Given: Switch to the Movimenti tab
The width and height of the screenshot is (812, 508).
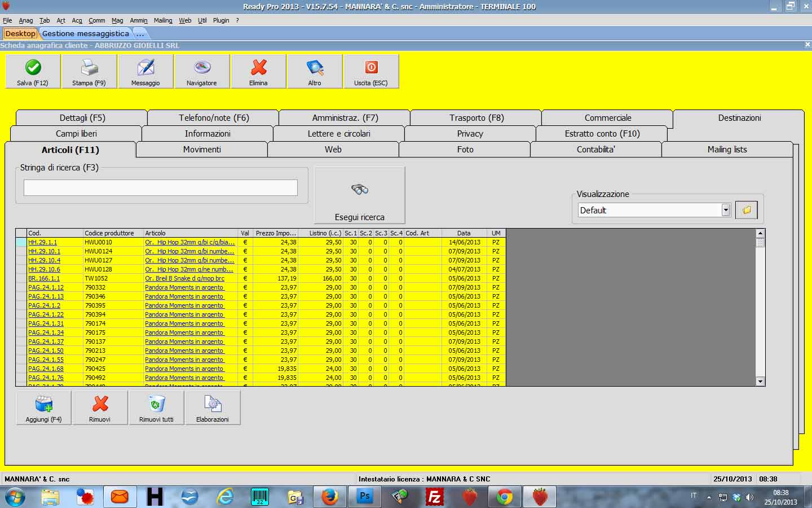Looking at the screenshot, I should pos(202,150).
